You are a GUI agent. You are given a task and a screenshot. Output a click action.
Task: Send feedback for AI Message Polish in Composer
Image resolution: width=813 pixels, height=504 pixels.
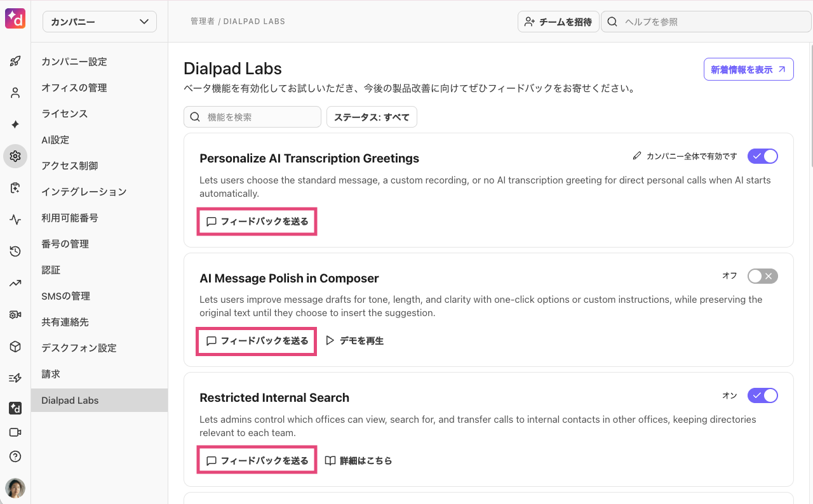coord(257,341)
